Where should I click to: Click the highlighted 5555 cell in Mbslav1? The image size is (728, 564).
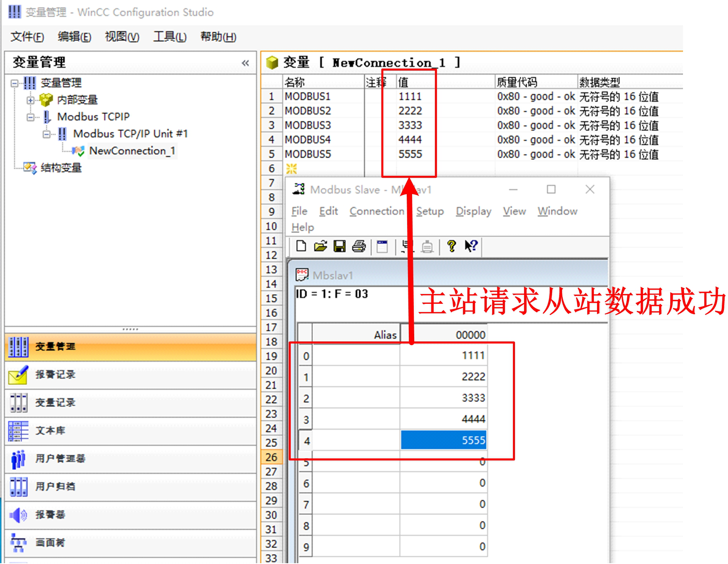(x=443, y=440)
